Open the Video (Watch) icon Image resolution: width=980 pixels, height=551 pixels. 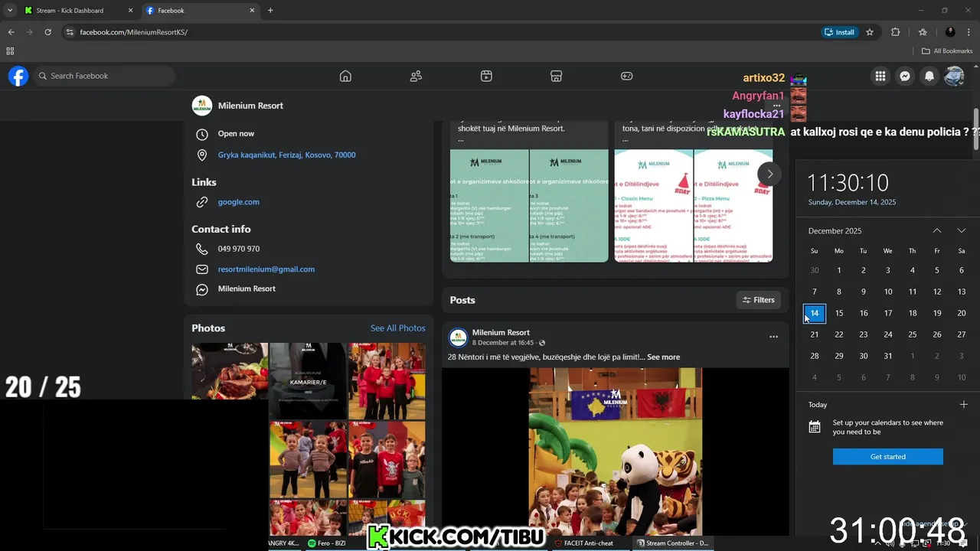(486, 76)
